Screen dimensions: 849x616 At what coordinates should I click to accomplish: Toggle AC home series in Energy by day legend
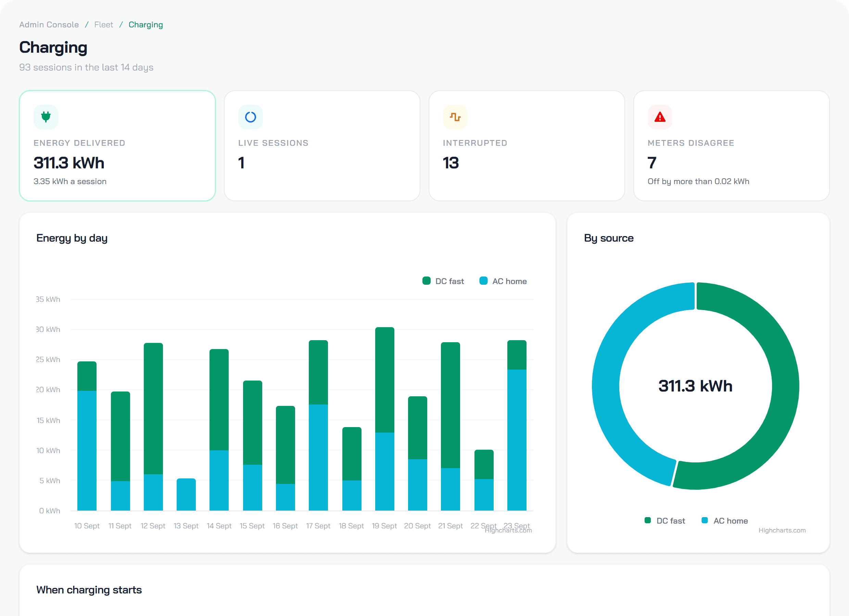tap(503, 281)
